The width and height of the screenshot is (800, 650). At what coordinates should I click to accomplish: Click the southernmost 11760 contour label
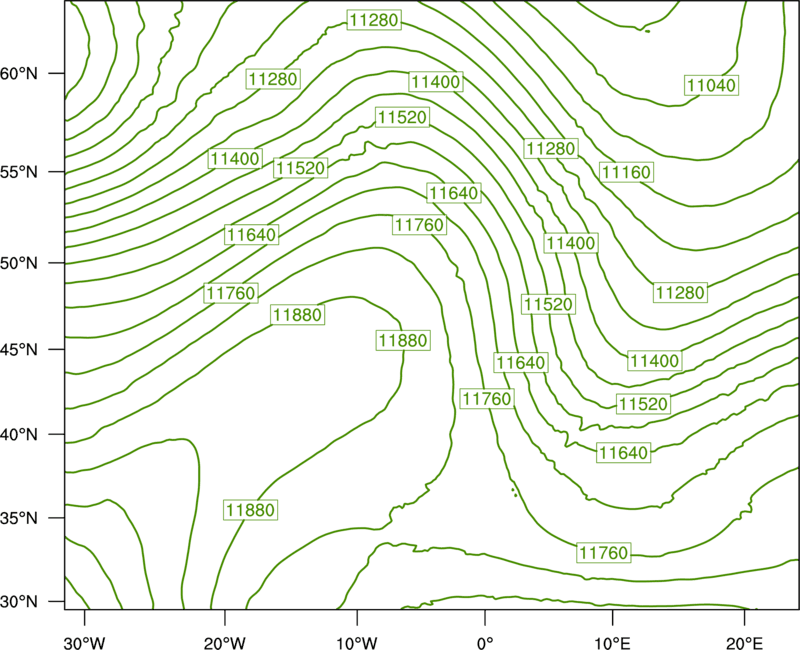click(x=604, y=553)
